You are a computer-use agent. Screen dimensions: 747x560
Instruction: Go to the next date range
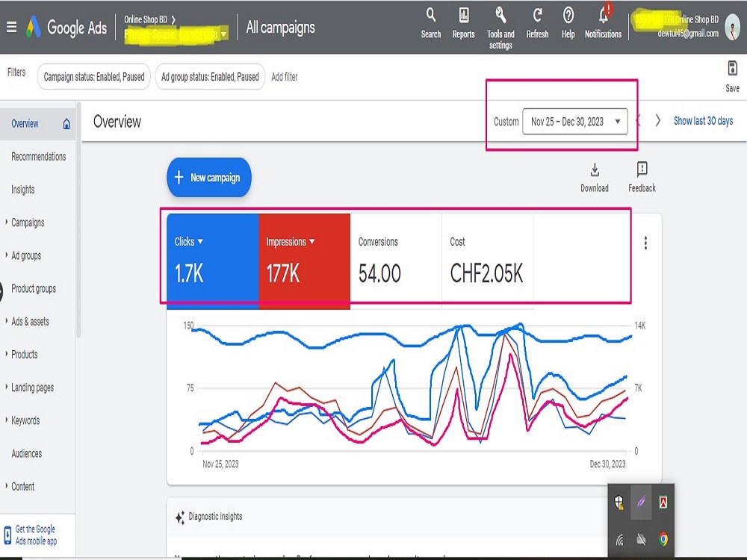[657, 121]
